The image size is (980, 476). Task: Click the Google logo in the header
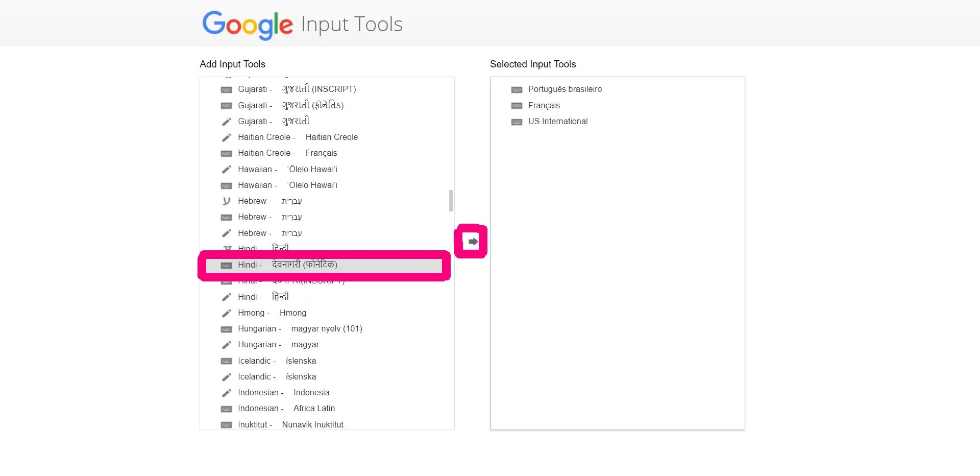coord(248,25)
